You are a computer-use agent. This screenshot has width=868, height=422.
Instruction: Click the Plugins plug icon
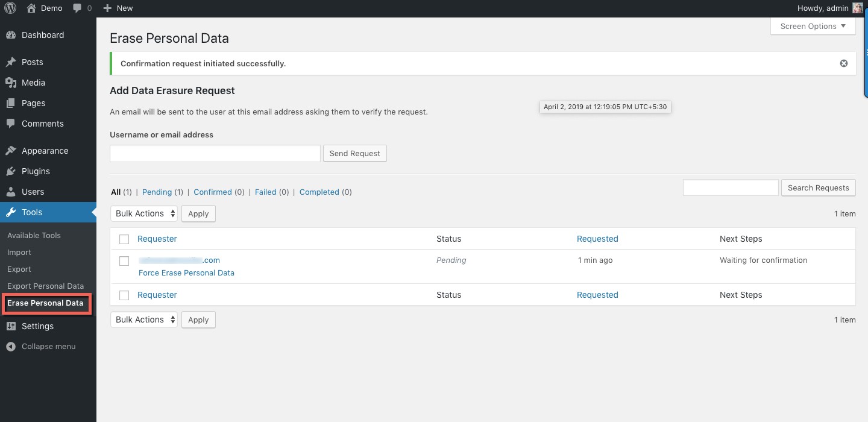(11, 171)
